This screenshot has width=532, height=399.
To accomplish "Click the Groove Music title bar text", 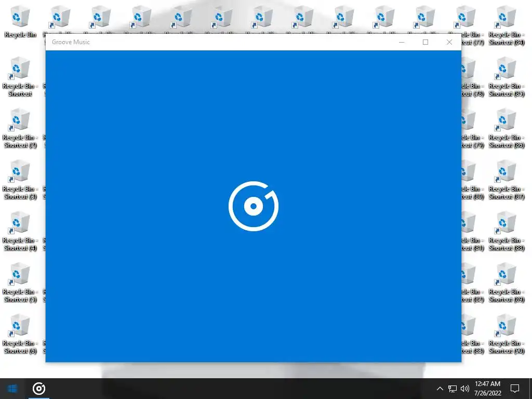I will (x=71, y=42).
